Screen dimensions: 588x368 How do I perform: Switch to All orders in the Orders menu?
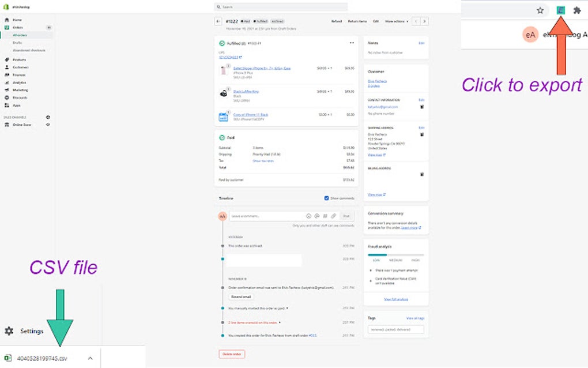[x=20, y=34]
